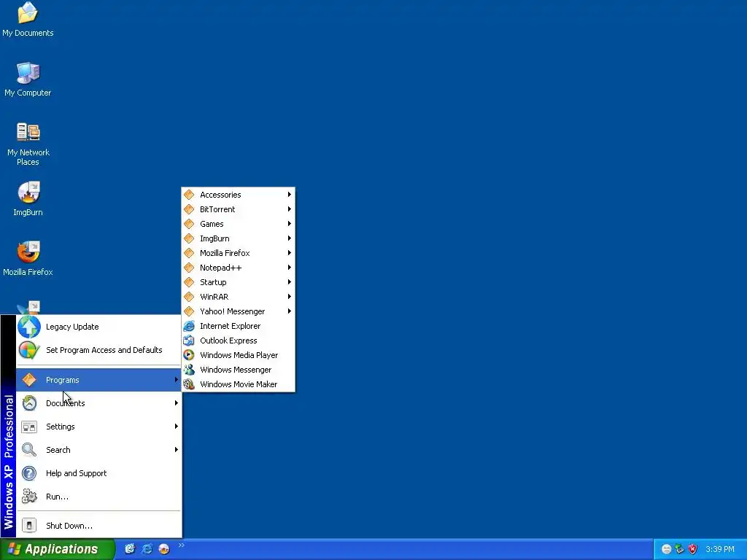Expand the Search submenu arrow
Image resolution: width=747 pixels, height=560 pixels.
tap(177, 450)
